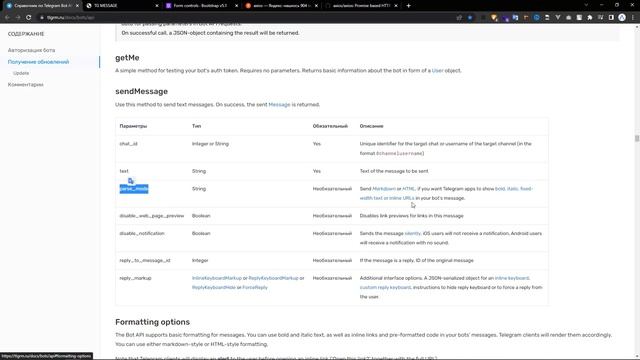Open the Google Translate extension icon
The height and width of the screenshot is (360, 640).
(x=516, y=18)
